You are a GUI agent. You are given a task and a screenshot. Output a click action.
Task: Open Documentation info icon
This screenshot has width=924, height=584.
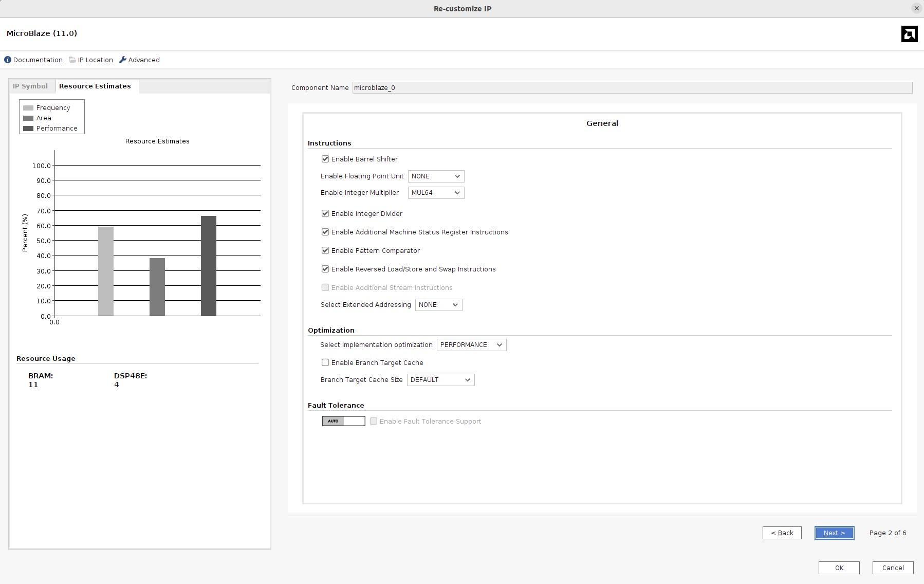click(8, 60)
